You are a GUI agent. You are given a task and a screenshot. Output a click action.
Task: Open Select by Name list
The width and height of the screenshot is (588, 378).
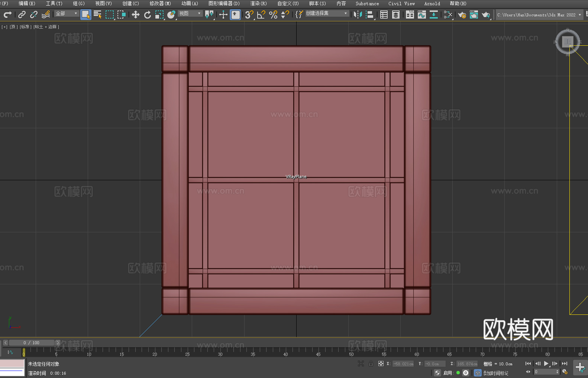(97, 14)
